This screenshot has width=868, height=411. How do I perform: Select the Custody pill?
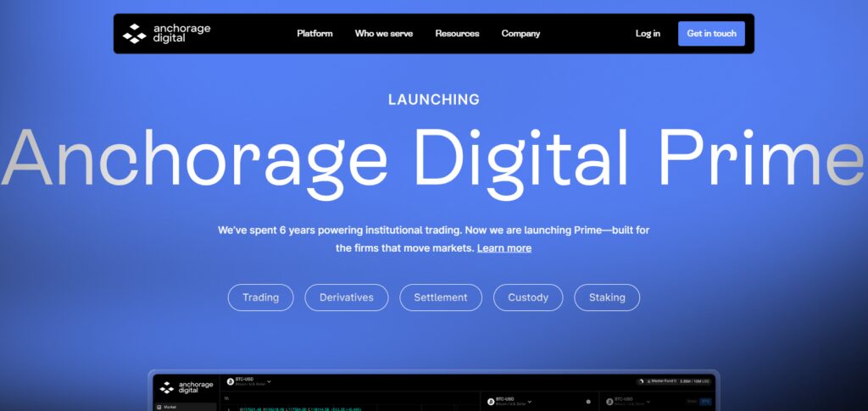click(x=528, y=297)
